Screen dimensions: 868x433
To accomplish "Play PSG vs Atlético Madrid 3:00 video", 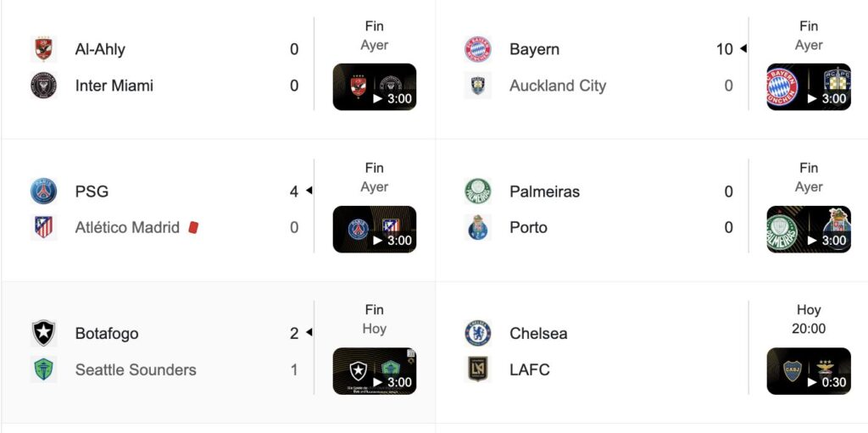I will coord(375,230).
